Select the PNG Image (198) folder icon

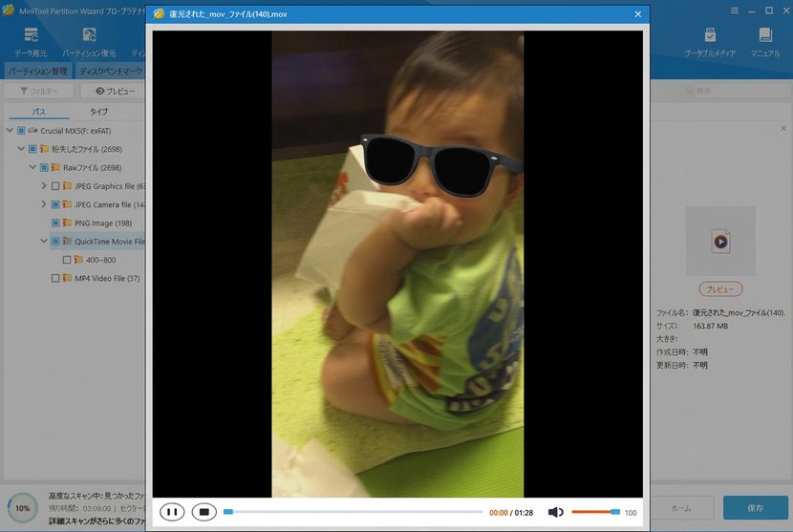[x=67, y=223]
